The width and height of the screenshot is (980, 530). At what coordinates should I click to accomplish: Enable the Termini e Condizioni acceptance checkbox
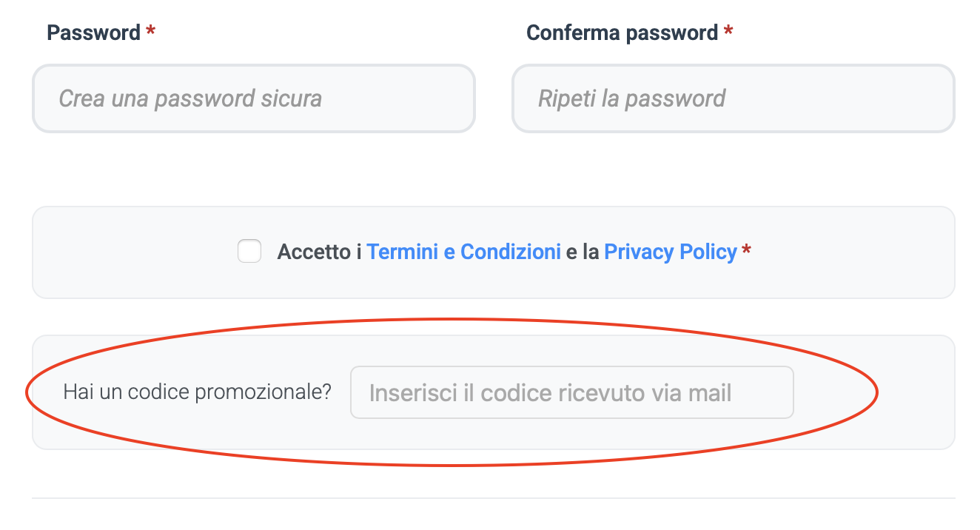(249, 252)
